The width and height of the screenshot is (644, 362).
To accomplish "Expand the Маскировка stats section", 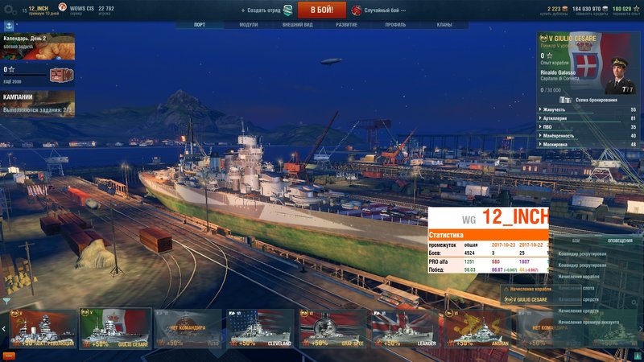I will [x=588, y=145].
